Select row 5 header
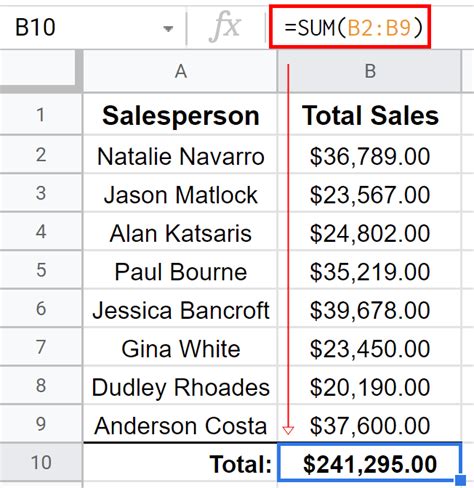The width and height of the screenshot is (474, 488). pyautogui.click(x=41, y=270)
